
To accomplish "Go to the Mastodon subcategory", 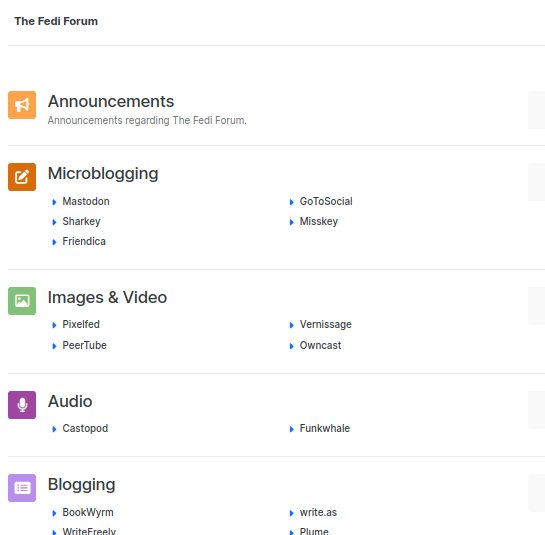I will click(x=86, y=201).
